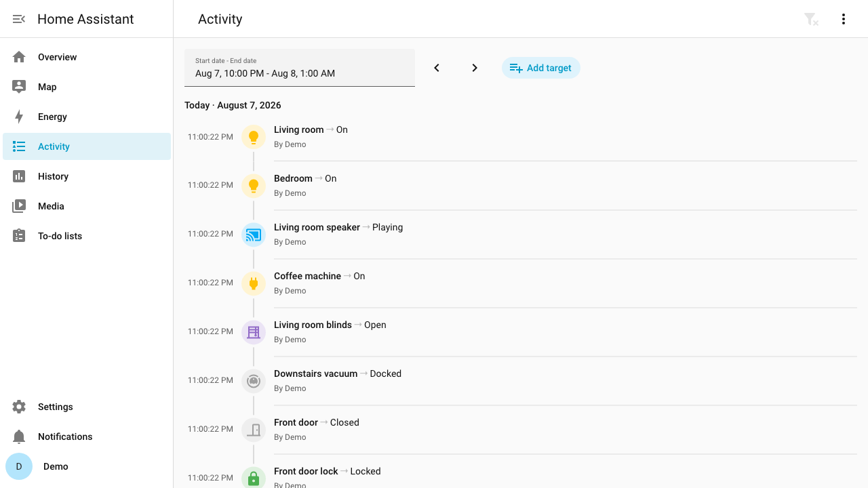Click the Downstairs vacuum robot icon

(254, 381)
